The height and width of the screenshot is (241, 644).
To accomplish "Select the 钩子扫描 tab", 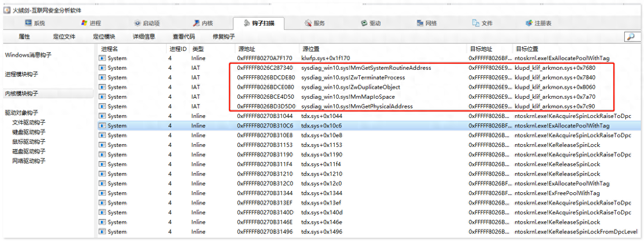I will (x=259, y=23).
